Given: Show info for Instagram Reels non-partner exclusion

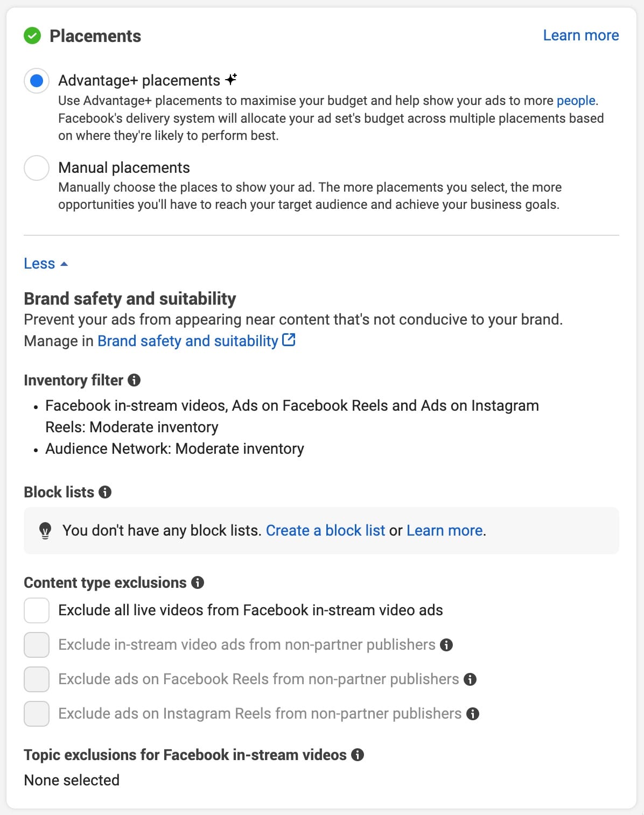Looking at the screenshot, I should pyautogui.click(x=473, y=714).
